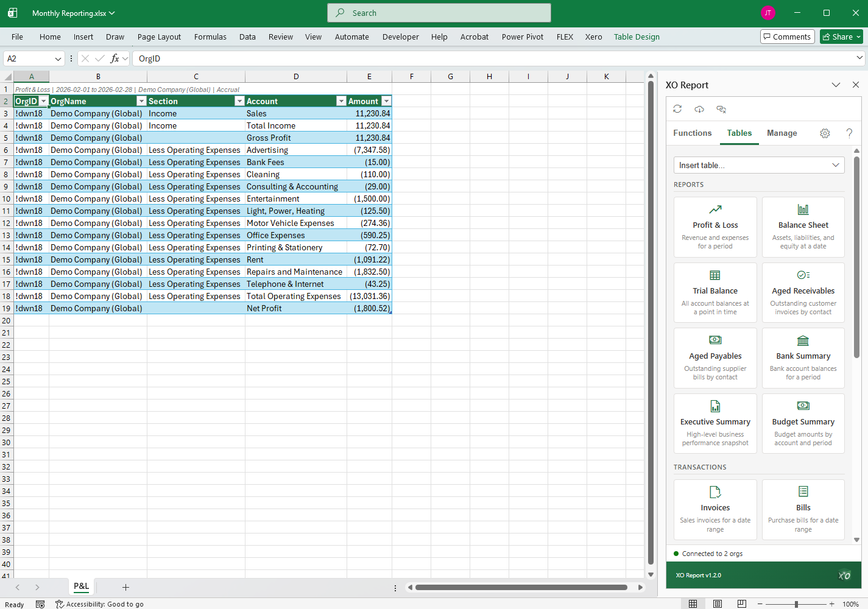Viewport: 868px width, 609px height.
Task: Insert the Balance Sheet report card
Action: coord(803,227)
